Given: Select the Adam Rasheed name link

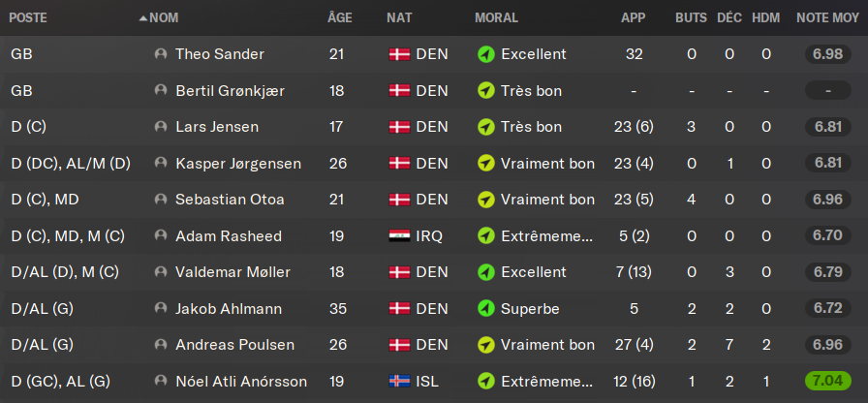Looking at the screenshot, I should point(228,236).
